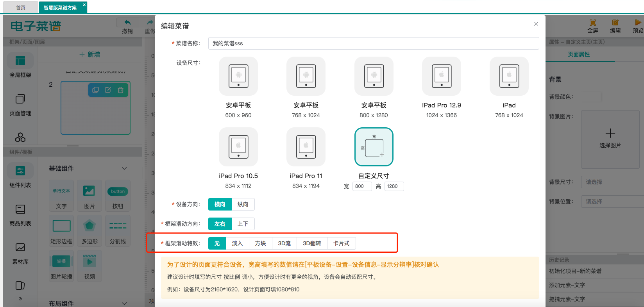
Task: Open the 背景尺寸 dropdown
Action: click(x=612, y=182)
